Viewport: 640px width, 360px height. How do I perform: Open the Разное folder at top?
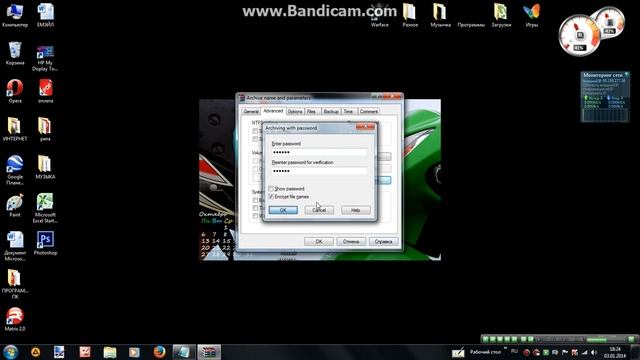[410, 16]
